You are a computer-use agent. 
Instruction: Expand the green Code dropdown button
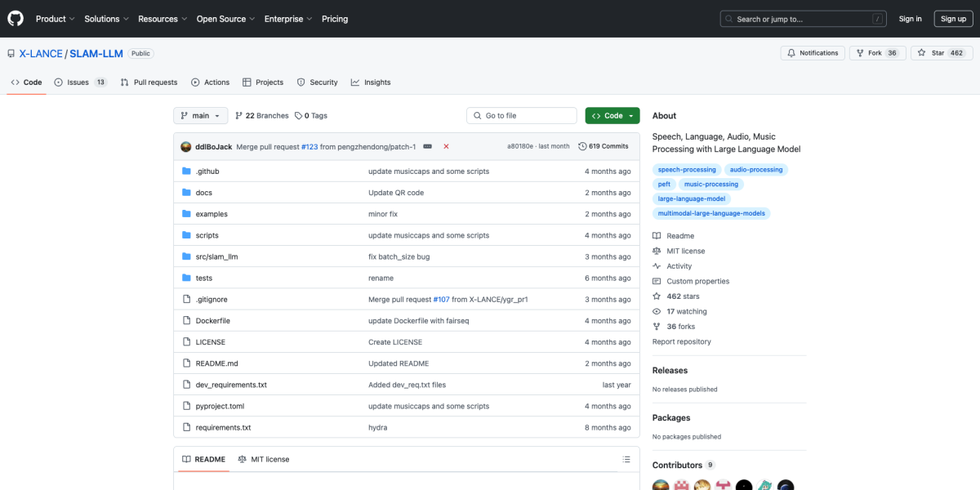pos(612,116)
